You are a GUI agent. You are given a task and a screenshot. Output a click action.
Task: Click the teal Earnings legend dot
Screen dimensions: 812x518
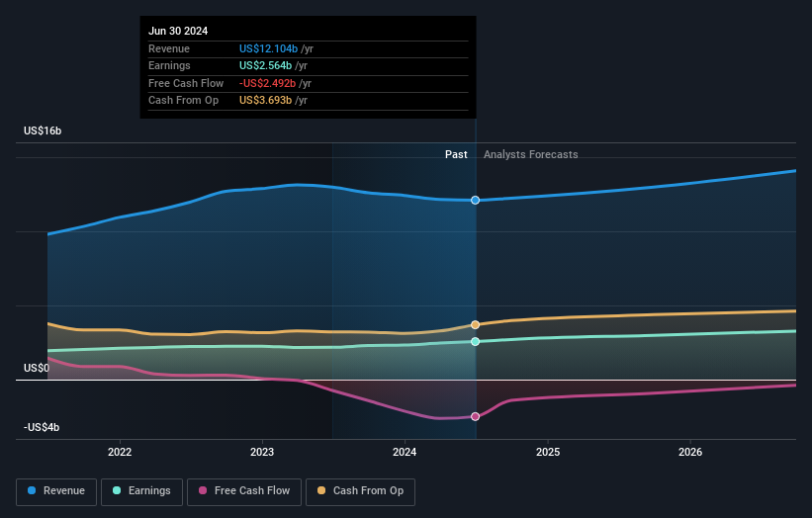click(x=117, y=490)
